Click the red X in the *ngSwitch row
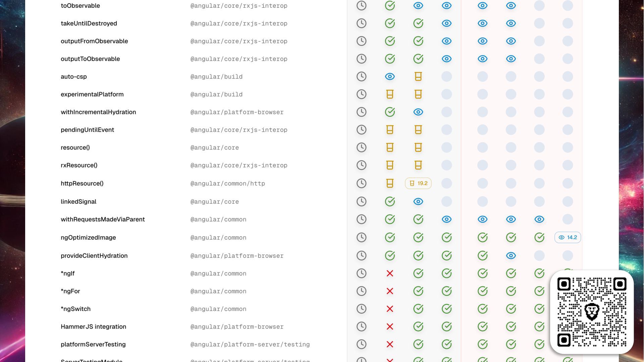 [390, 309]
